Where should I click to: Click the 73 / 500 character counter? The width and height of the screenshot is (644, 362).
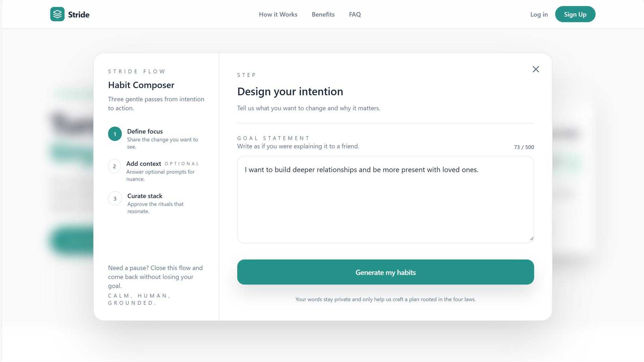(524, 147)
